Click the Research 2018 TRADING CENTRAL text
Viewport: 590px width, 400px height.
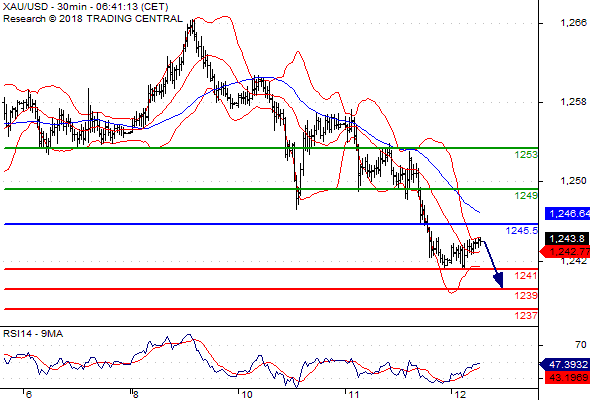[93, 19]
